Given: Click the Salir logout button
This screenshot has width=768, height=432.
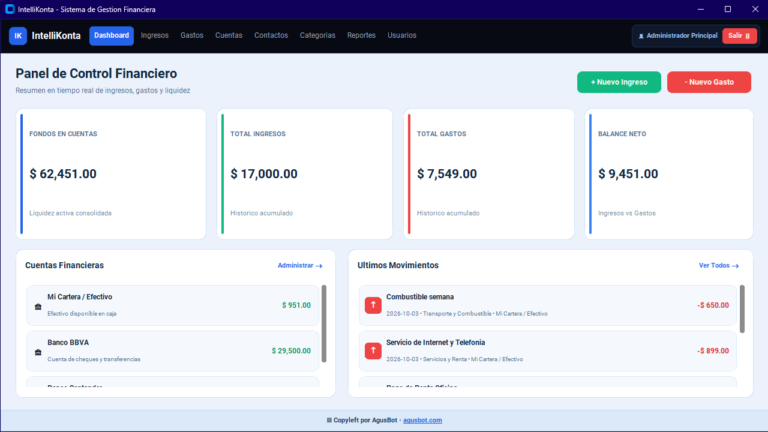Looking at the screenshot, I should click(739, 36).
